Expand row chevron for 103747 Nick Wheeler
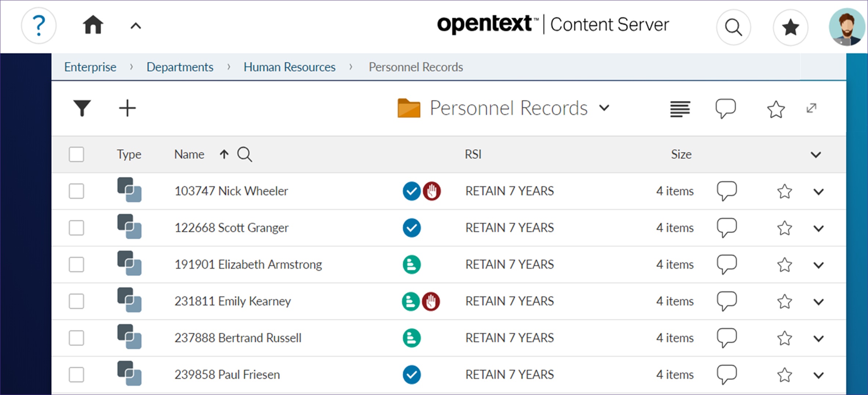 click(818, 192)
